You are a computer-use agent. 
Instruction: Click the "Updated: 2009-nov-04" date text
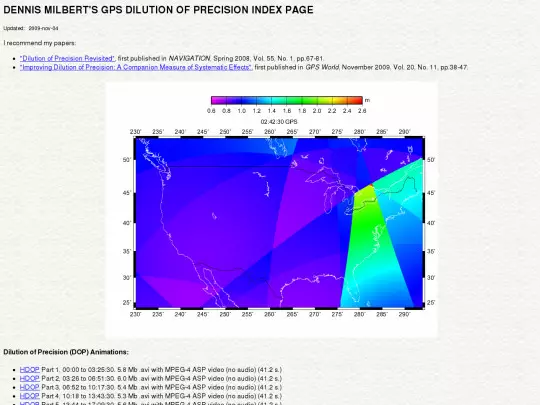[x=31, y=28]
